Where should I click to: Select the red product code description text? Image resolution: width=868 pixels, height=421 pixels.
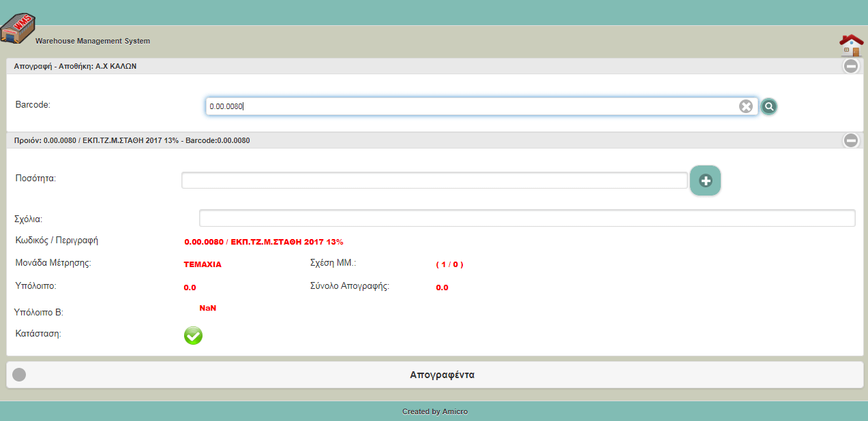[263, 242]
